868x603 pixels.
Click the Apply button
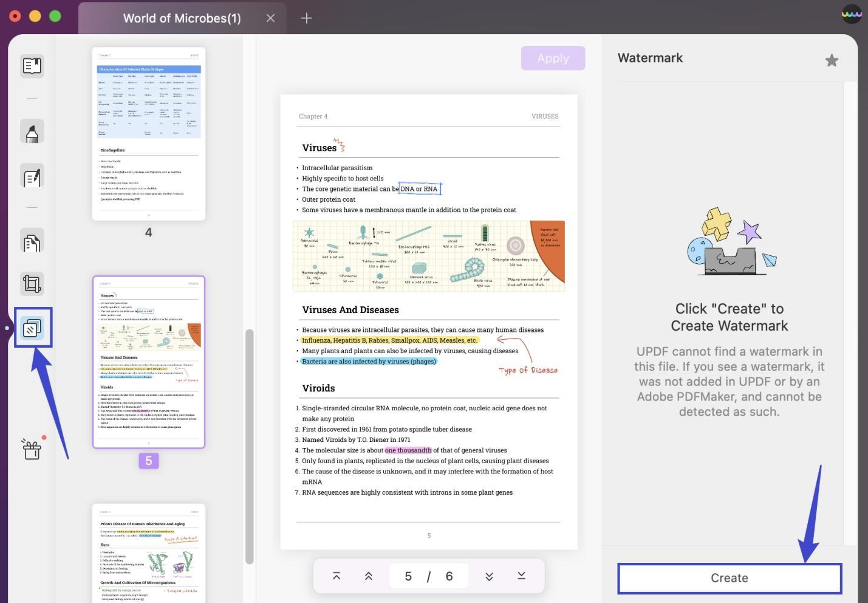point(553,58)
